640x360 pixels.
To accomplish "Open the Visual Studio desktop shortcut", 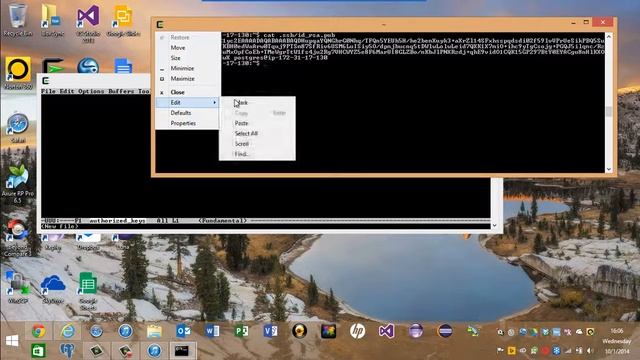I will 88,23.
